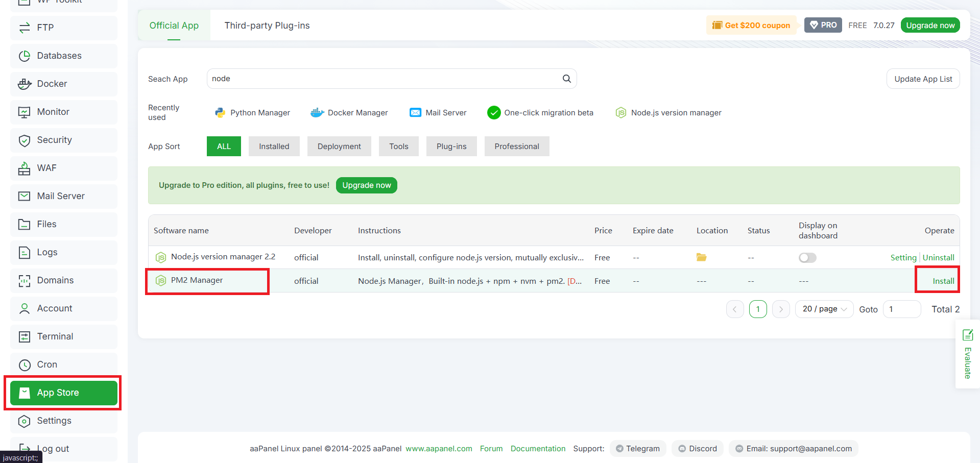980x463 pixels.
Task: Click the One-click migration checkmark icon
Action: (x=494, y=112)
